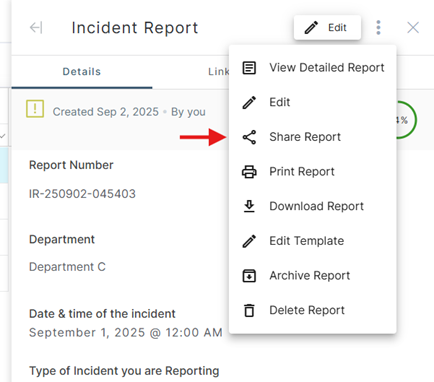Click the trash can icon
Screen dimensions: 434x382
pyautogui.click(x=249, y=310)
